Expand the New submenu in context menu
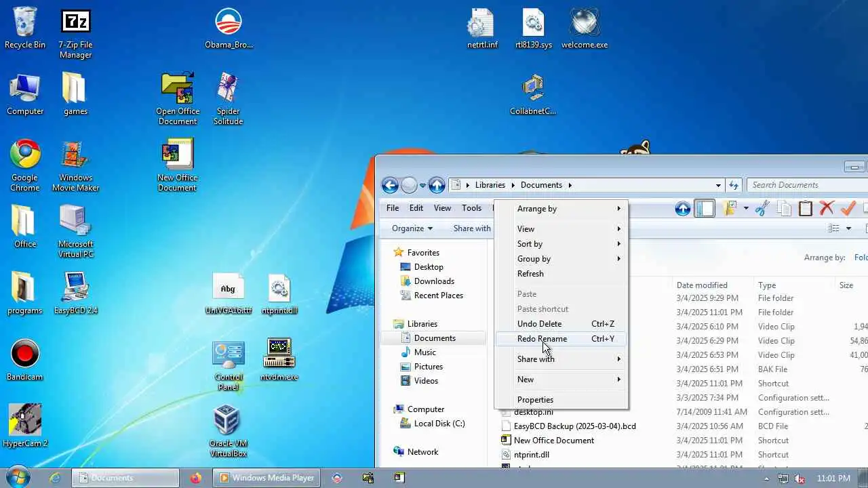The width and height of the screenshot is (868, 488). pyautogui.click(x=561, y=380)
